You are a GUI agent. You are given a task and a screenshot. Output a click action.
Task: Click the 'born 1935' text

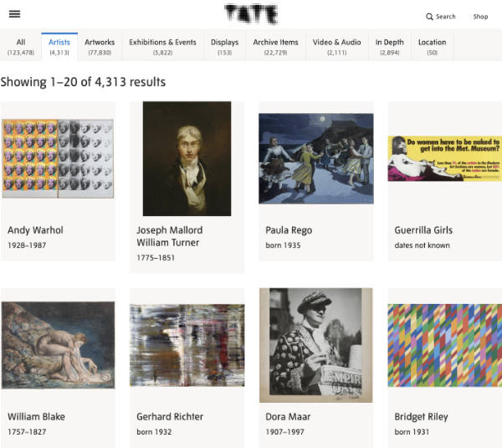[x=283, y=245]
